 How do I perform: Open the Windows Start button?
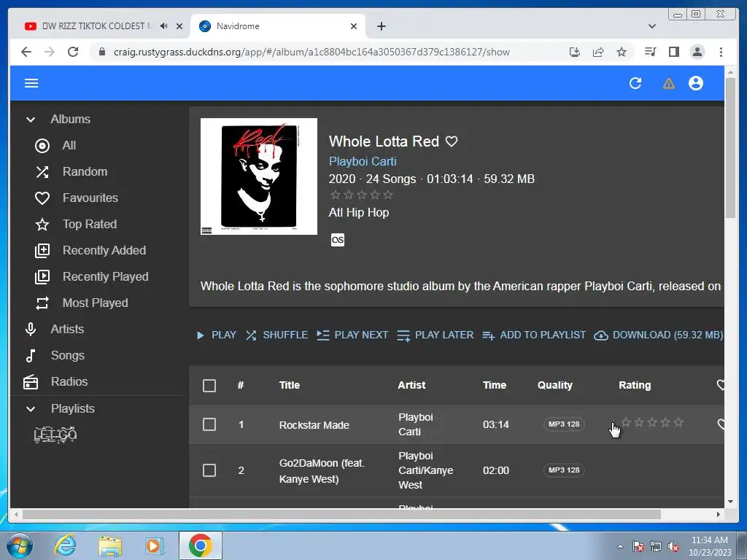pyautogui.click(x=18, y=545)
